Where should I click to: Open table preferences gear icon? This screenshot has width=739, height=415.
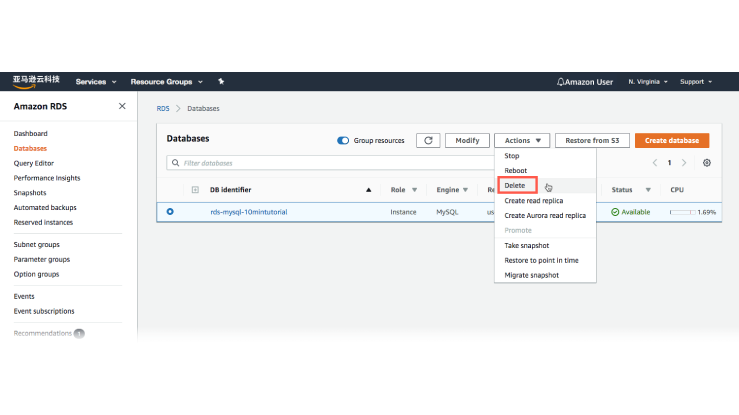pyautogui.click(x=707, y=162)
